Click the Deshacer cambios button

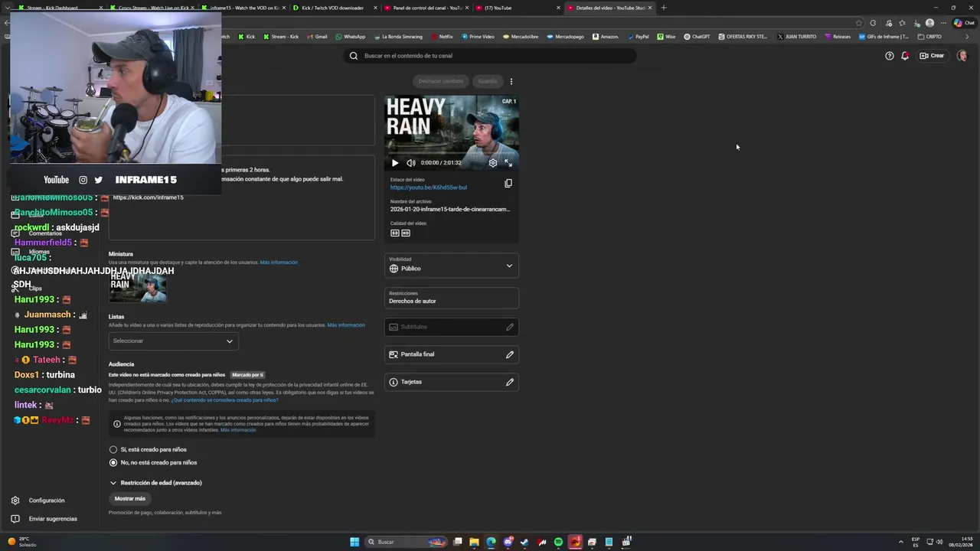point(441,81)
